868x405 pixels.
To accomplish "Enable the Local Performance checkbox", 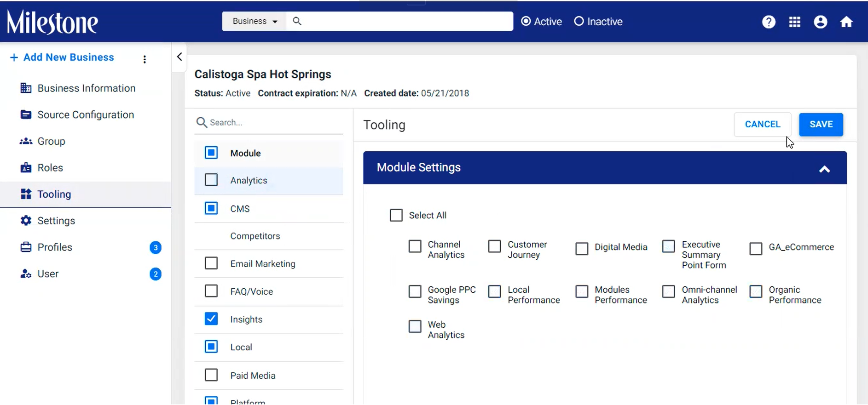I will [x=495, y=291].
